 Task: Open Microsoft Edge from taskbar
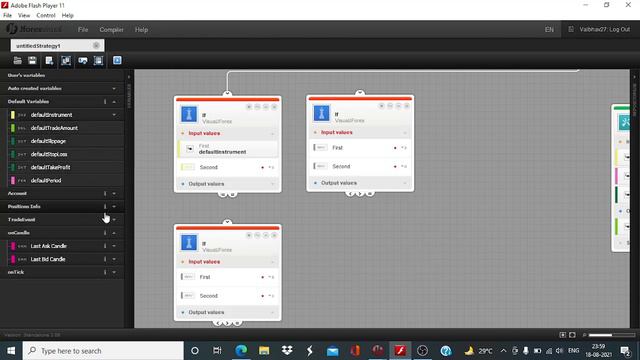241,351
